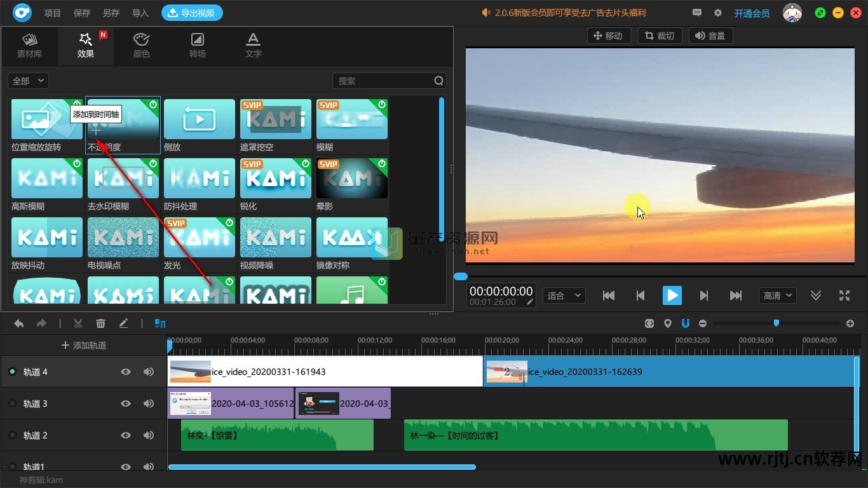Click the scissors cut icon in timeline toolbar
Image resolution: width=868 pixels, height=488 pixels.
coord(78,323)
